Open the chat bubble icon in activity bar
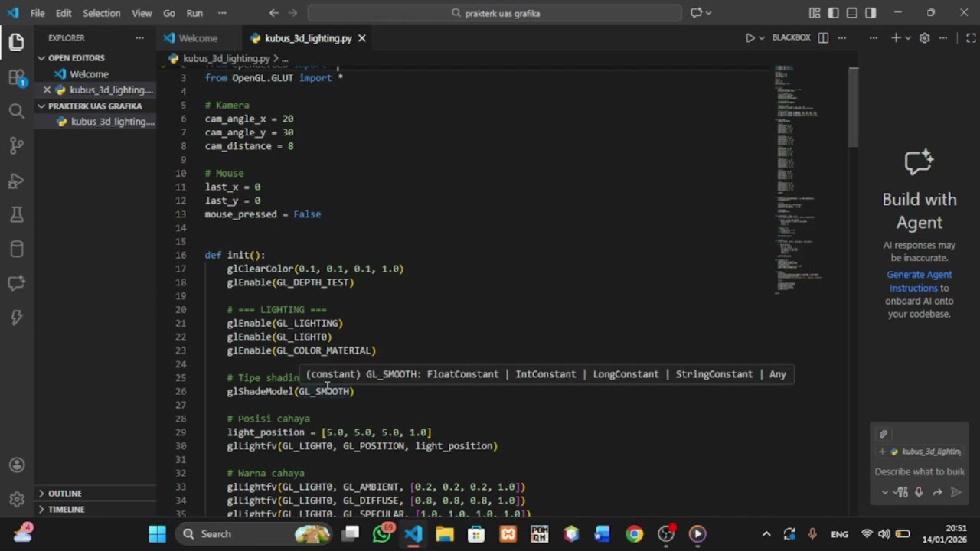The width and height of the screenshot is (980, 551). 17,284
